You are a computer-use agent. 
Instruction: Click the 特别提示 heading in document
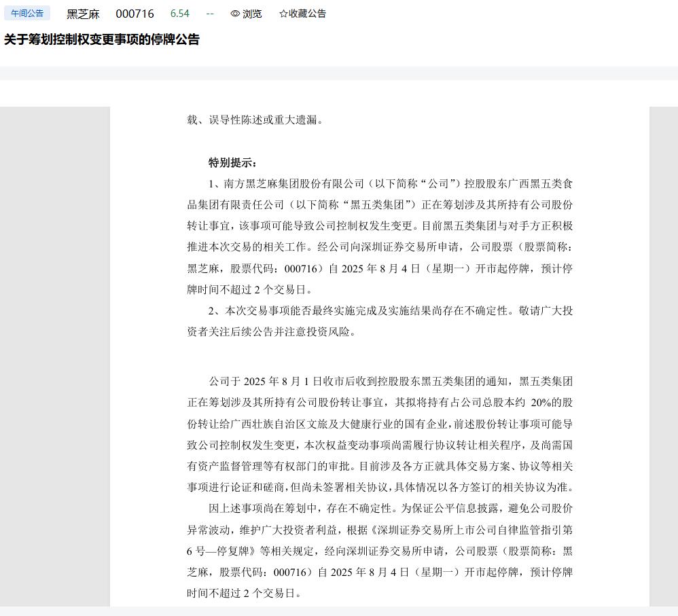[x=233, y=163]
